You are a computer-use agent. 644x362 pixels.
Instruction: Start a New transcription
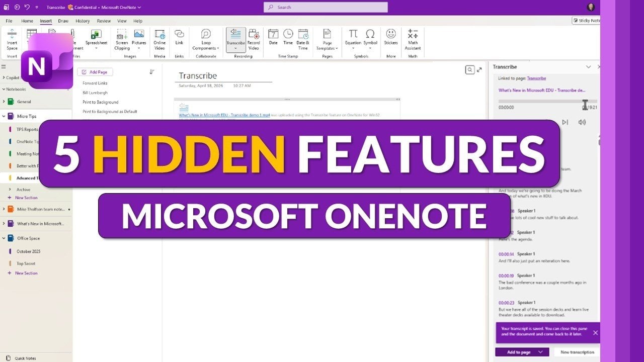[x=576, y=352]
